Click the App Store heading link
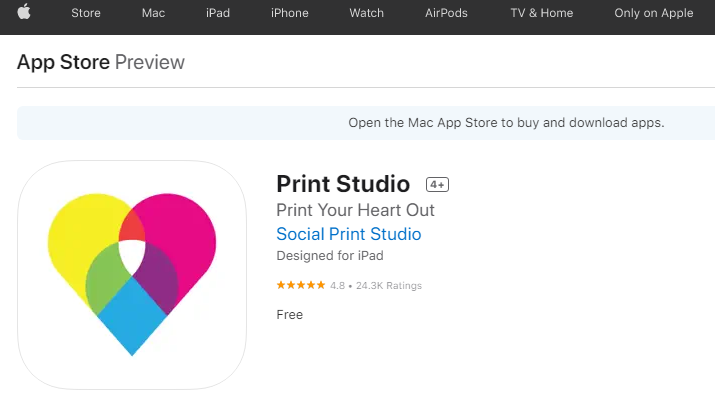 63,62
